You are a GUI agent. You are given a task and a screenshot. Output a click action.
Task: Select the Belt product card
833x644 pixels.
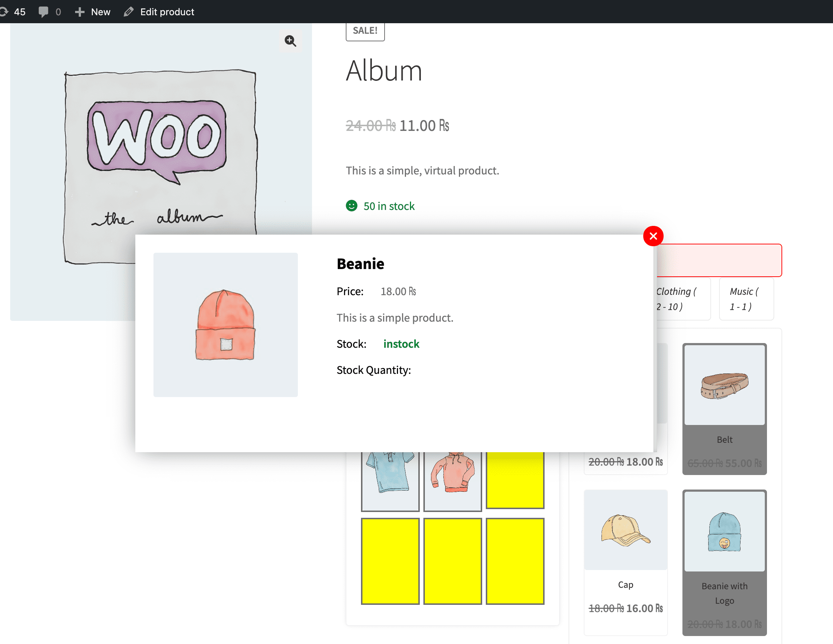pos(724,408)
